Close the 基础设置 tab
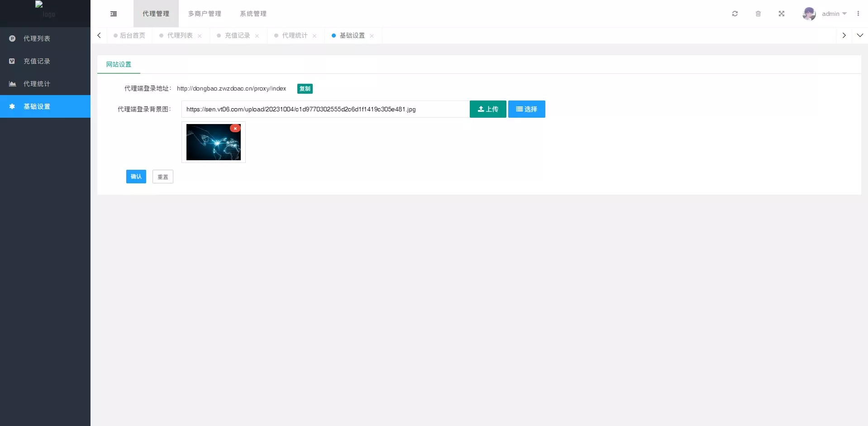The image size is (868, 426). coord(372,36)
